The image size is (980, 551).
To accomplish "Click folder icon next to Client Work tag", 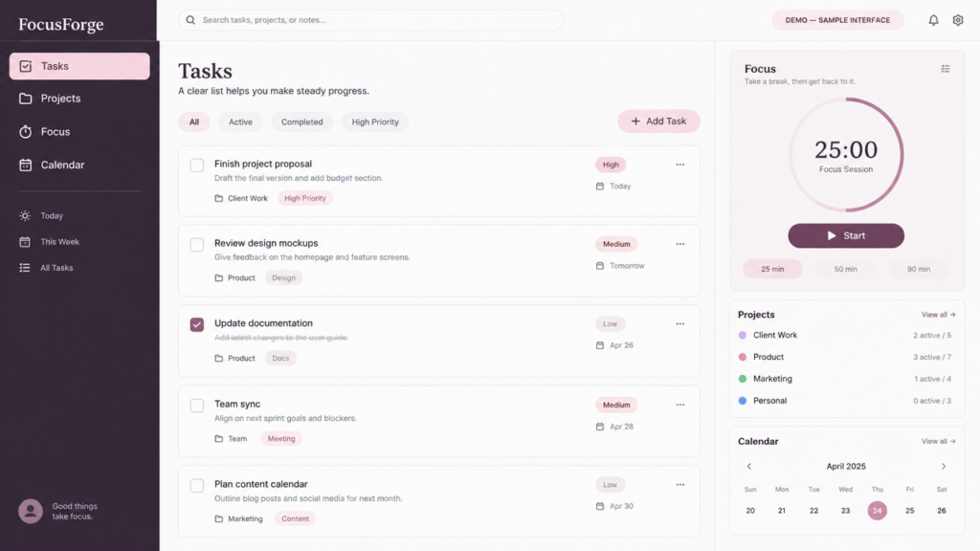I will coord(219,198).
